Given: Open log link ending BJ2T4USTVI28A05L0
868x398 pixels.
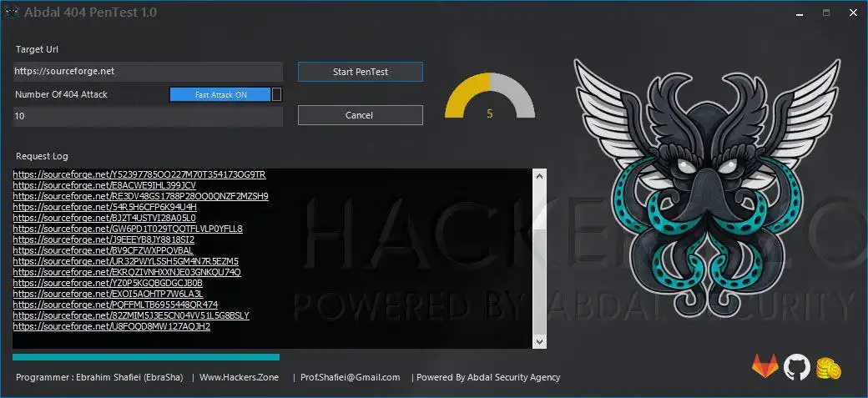Looking at the screenshot, I should tap(104, 218).
